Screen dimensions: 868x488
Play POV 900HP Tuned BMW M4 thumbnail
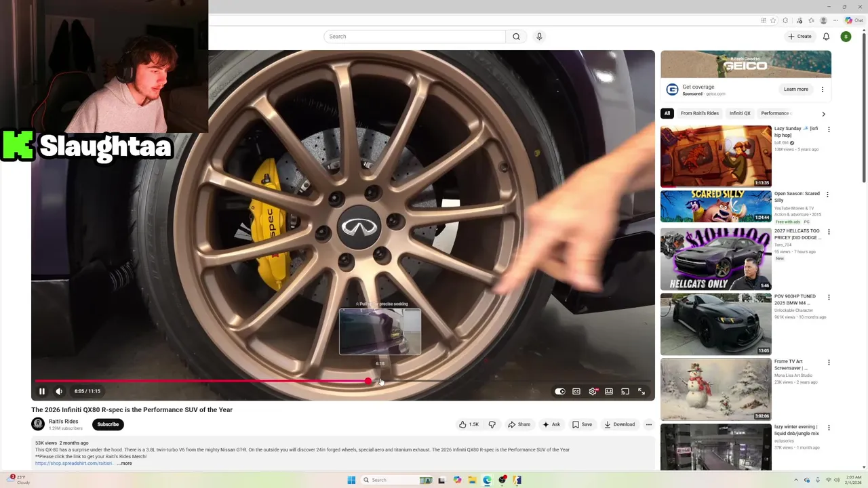pyautogui.click(x=716, y=324)
